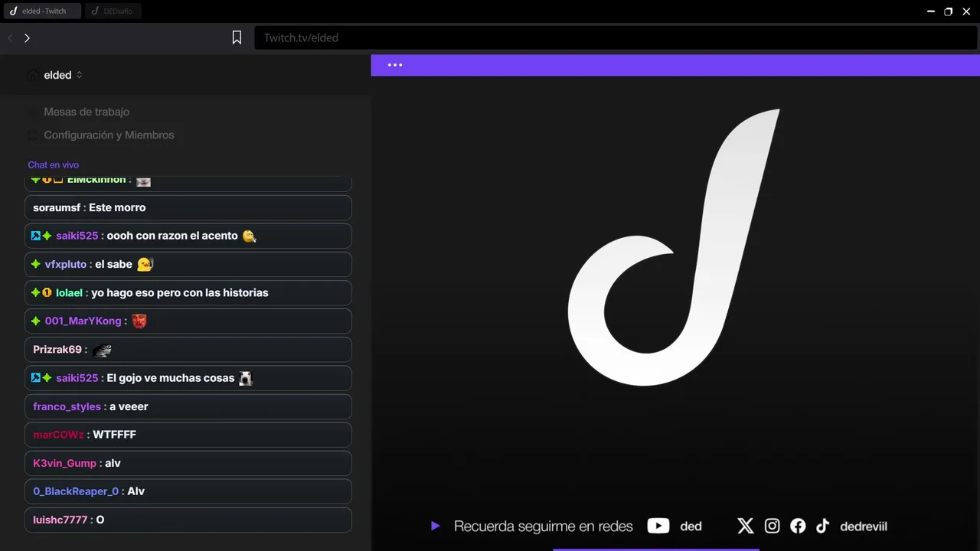Click emote after 'El gojo ve muchas cosas'
980x551 pixels.
pos(246,379)
